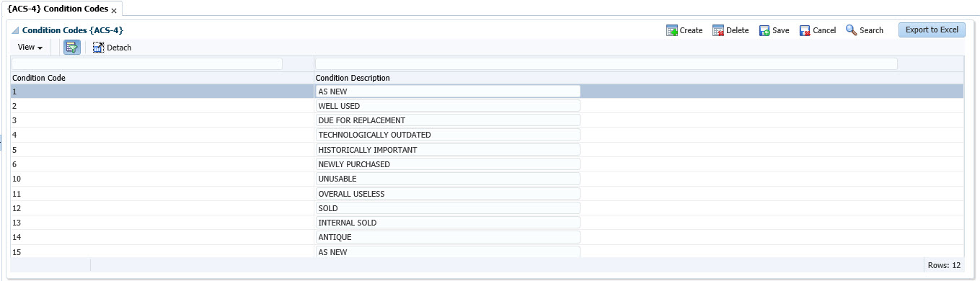Sort by Condition Description column header
980x281 pixels.
pyautogui.click(x=638, y=78)
